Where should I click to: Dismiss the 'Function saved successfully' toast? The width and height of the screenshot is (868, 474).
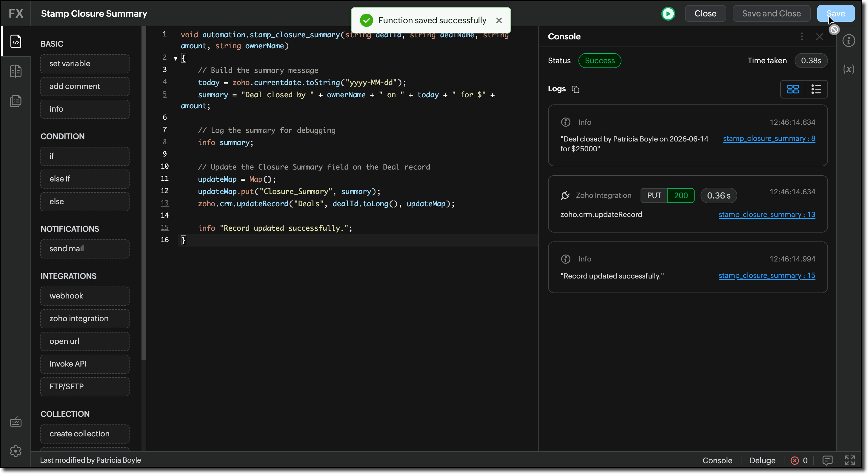coord(499,20)
